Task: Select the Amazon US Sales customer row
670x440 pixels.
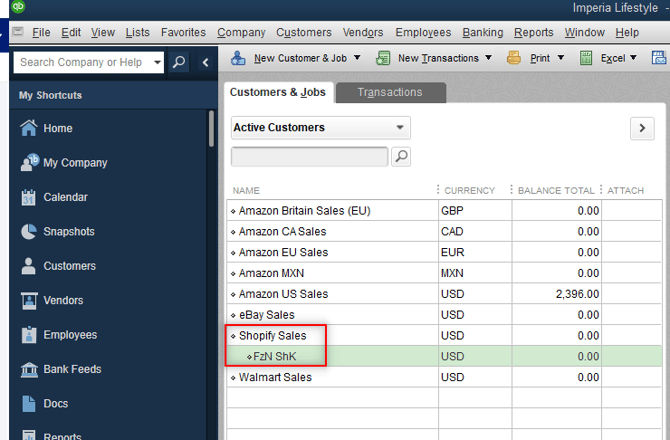Action: (283, 294)
